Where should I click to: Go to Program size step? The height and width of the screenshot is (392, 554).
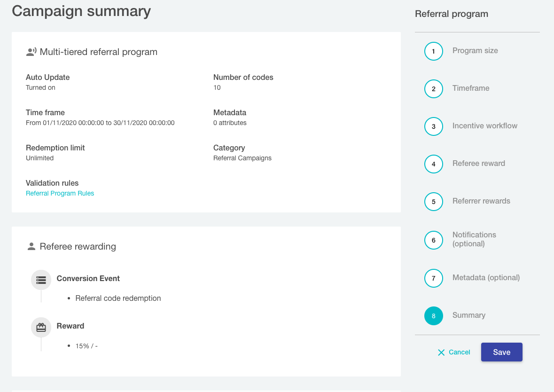coord(475,51)
